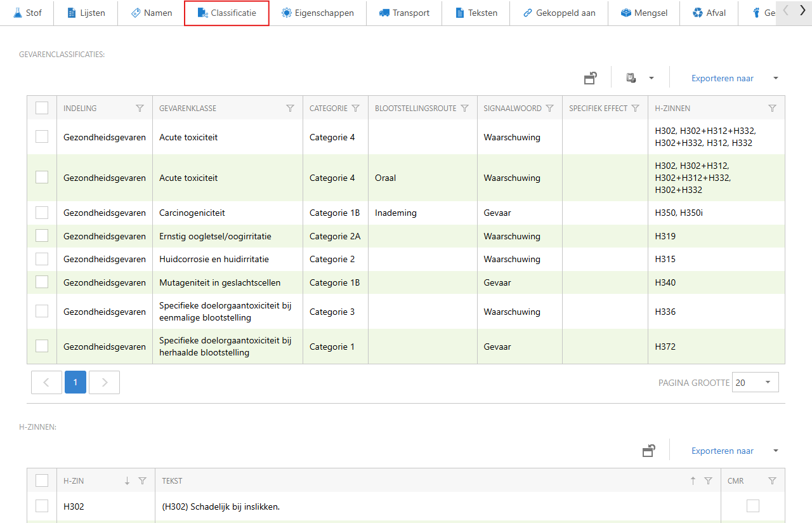The height and width of the screenshot is (523, 812).
Task: Expand the dropdown arrow beside the document icon
Action: [651, 78]
